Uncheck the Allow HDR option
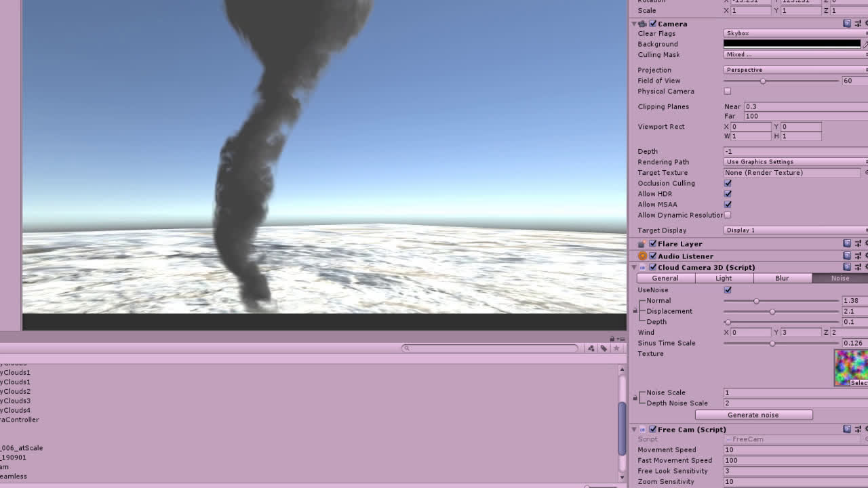 pos(728,194)
